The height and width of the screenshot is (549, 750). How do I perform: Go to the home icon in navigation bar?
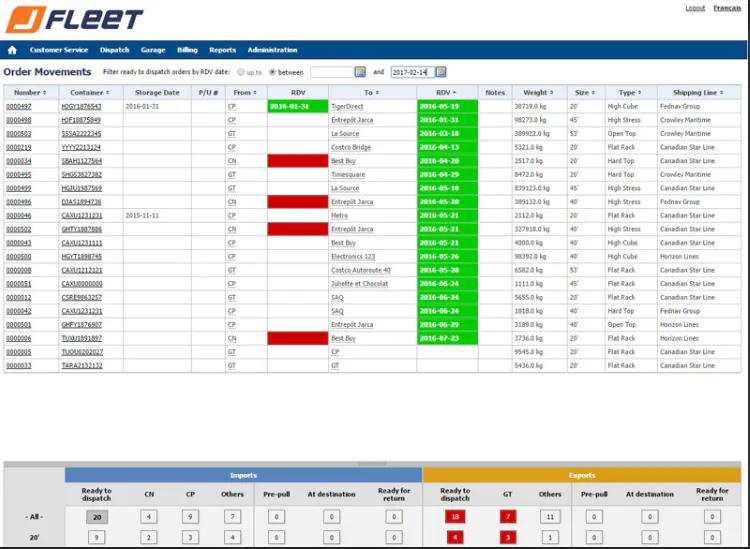(x=12, y=50)
